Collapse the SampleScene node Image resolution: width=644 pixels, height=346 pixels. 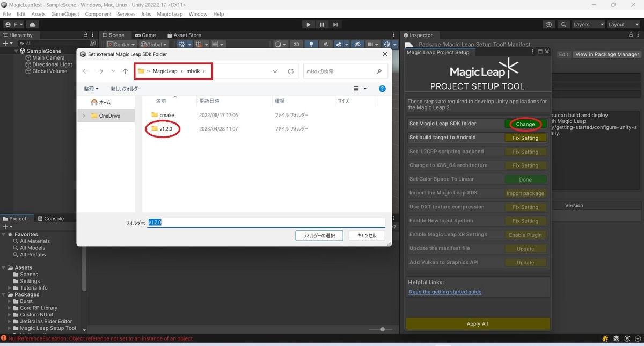pyautogui.click(x=16, y=51)
